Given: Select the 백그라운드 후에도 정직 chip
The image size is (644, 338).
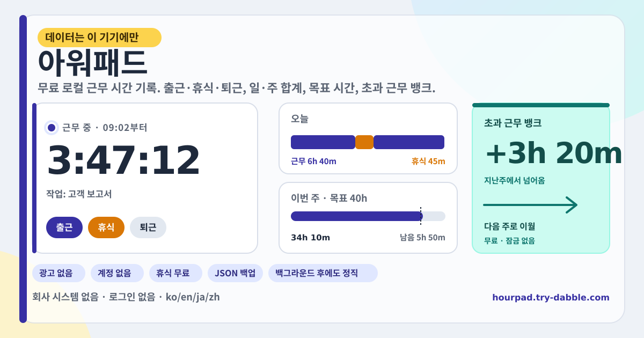Looking at the screenshot, I should [x=323, y=273].
